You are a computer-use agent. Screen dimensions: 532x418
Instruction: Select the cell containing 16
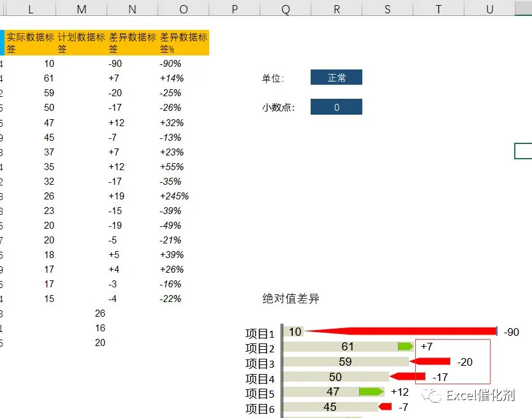tap(82, 328)
